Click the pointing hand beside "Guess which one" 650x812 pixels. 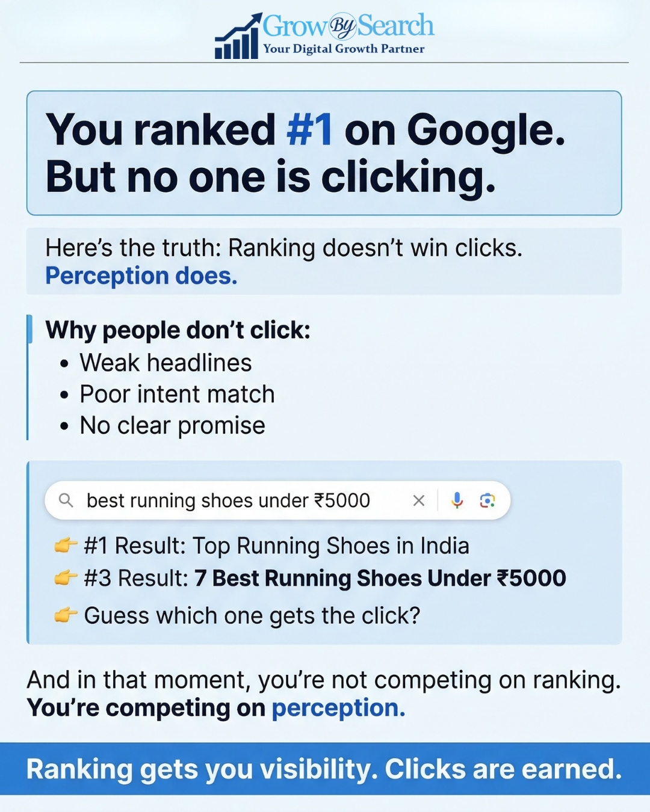click(x=65, y=615)
